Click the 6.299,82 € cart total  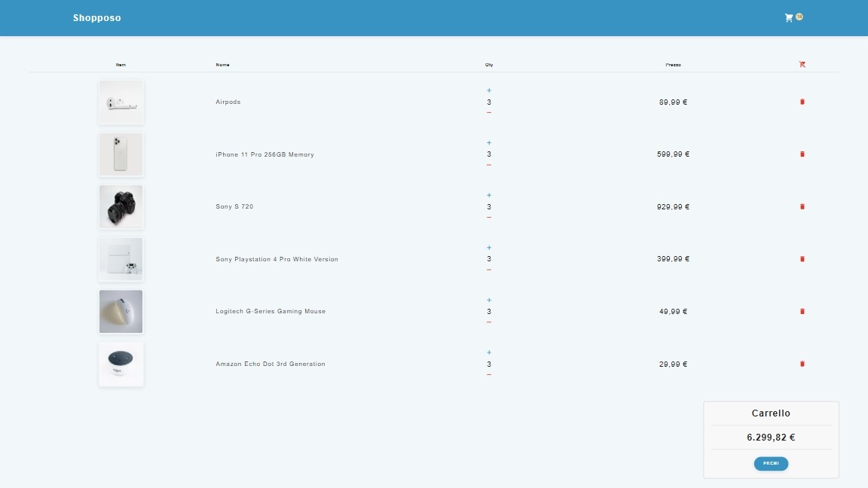[x=771, y=437]
